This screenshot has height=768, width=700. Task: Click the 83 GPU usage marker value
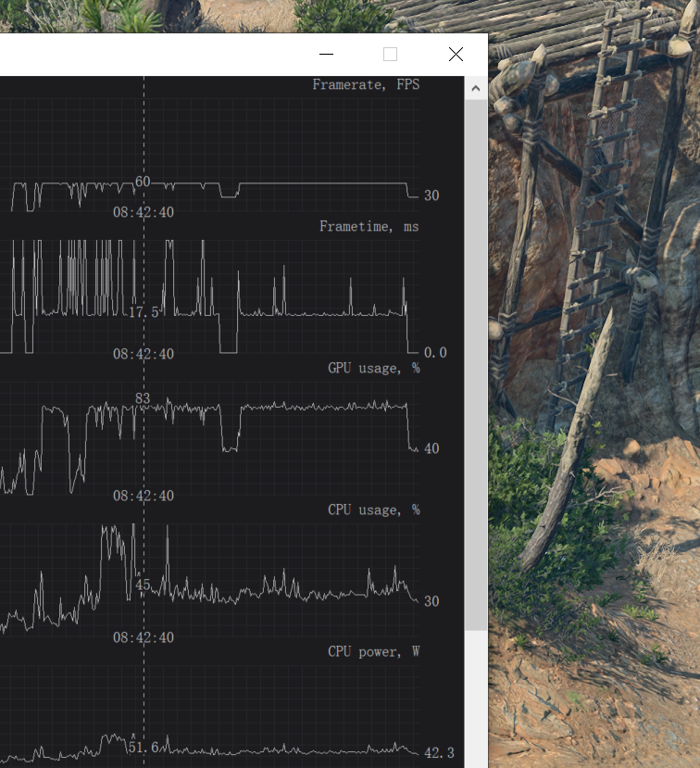[x=143, y=399]
